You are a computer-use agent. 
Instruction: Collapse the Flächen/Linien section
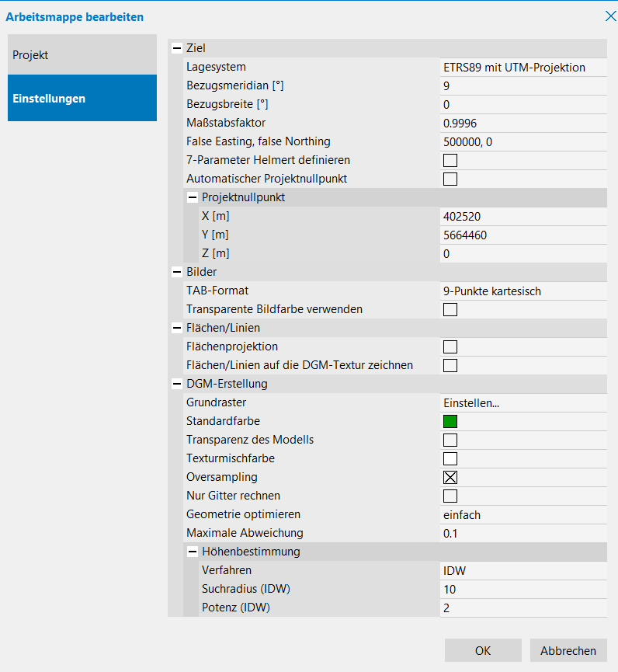tap(177, 328)
